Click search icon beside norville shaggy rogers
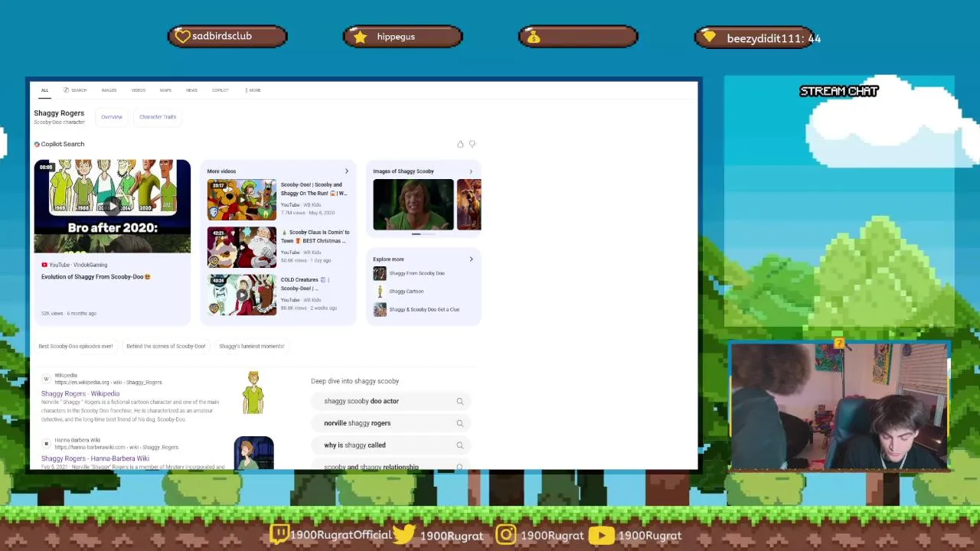This screenshot has width=980, height=551. point(459,423)
